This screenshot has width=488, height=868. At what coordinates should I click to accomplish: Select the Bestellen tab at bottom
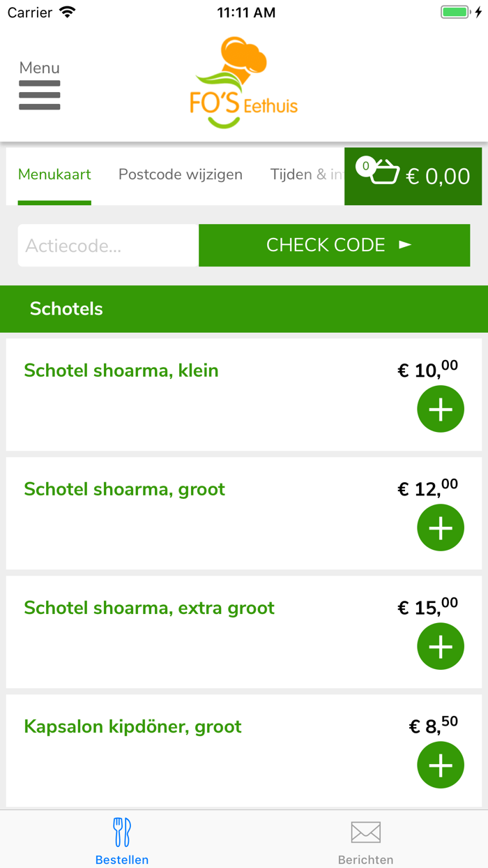(x=122, y=839)
